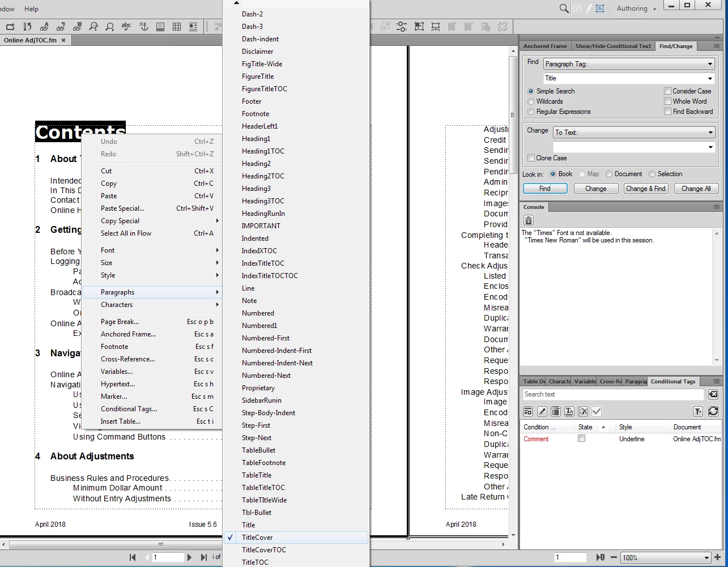Screen dimensions: 728x567
Task: Select the Selection look-in radio button
Action: click(652, 174)
